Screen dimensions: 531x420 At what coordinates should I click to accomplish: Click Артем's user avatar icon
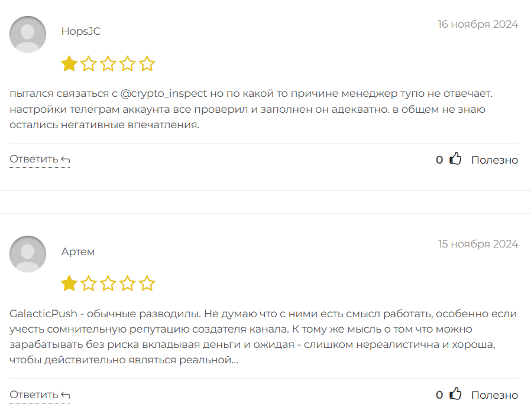pos(28,254)
